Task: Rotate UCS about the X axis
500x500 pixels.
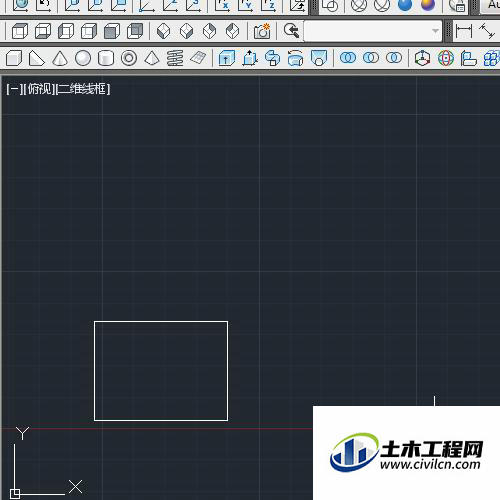Action: [x=222, y=6]
